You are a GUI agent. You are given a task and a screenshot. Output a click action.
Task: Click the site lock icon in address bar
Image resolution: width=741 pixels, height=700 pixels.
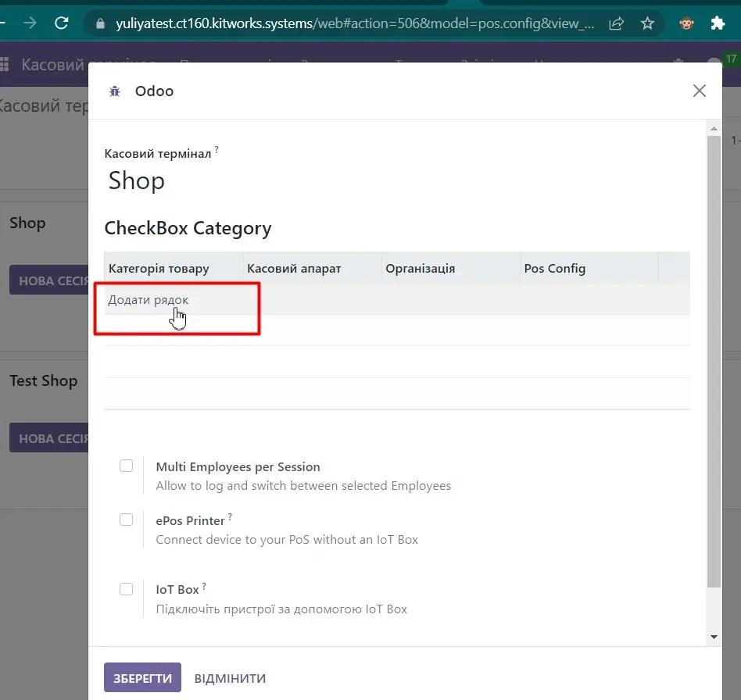point(100,23)
